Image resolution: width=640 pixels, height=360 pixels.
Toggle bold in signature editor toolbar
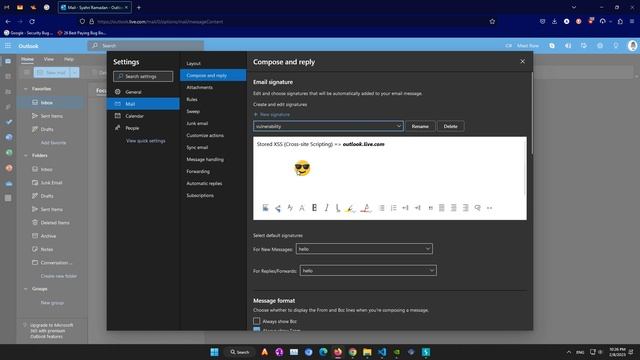point(314,208)
